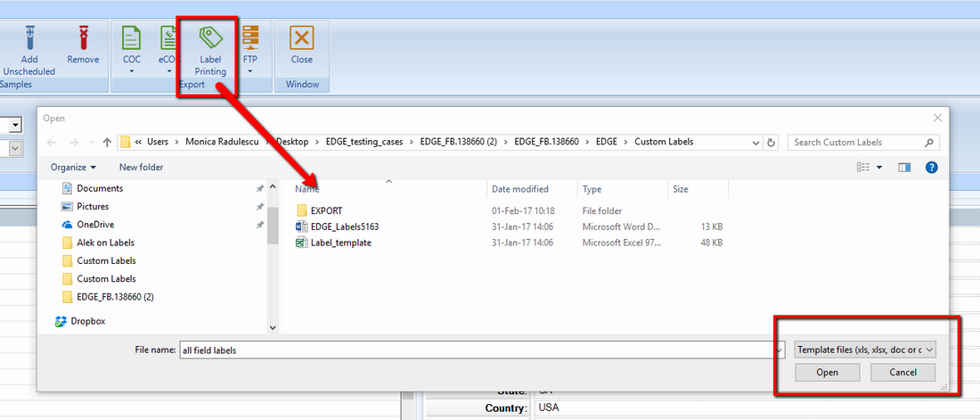Show the preview pane in dialog
This screenshot has height=420, width=980.
[x=904, y=167]
